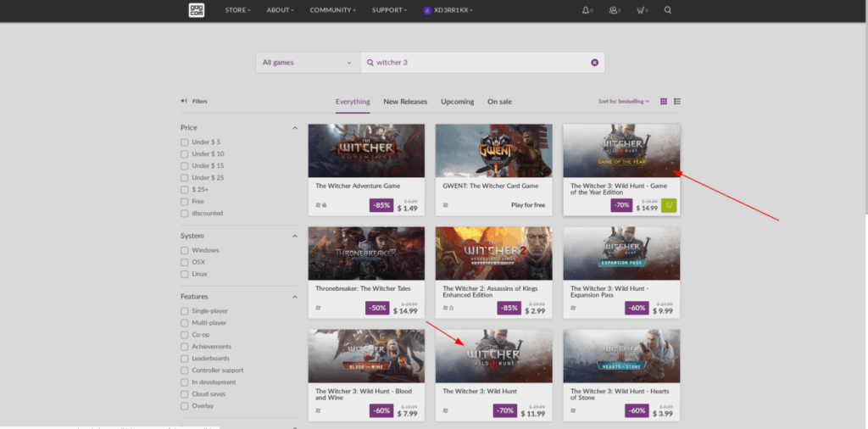Expand the ABOUT menu
This screenshot has height=429, width=868.
click(280, 10)
